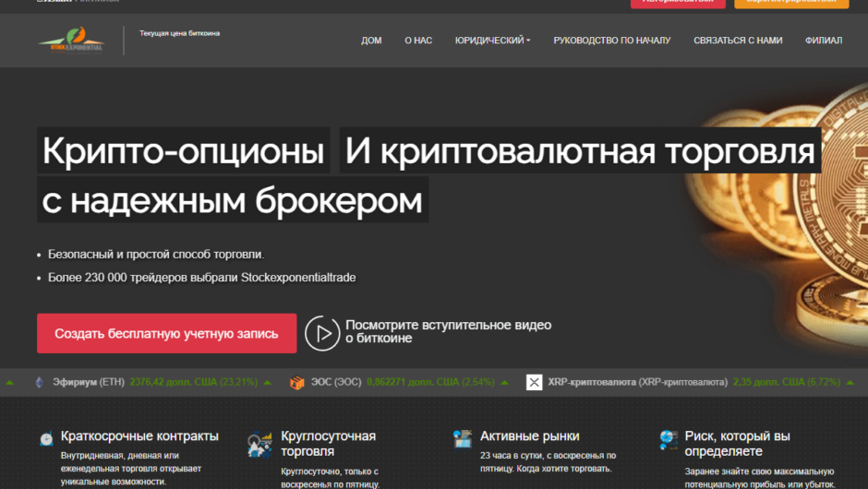Open the ФИЛИАЛ menu item
This screenshot has height=489, width=868.
tap(824, 41)
